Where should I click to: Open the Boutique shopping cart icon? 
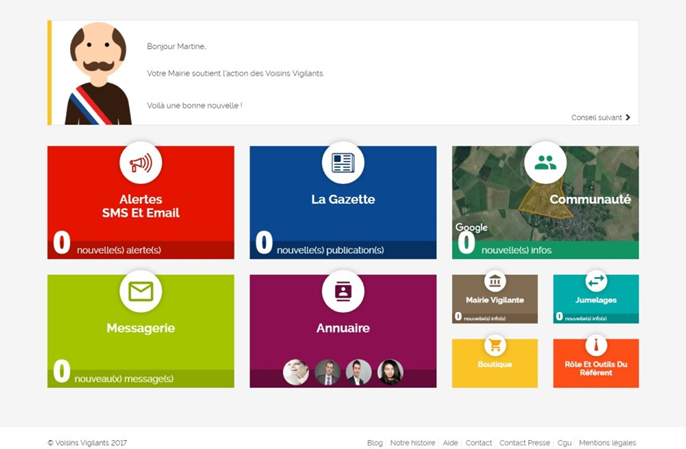click(x=495, y=345)
